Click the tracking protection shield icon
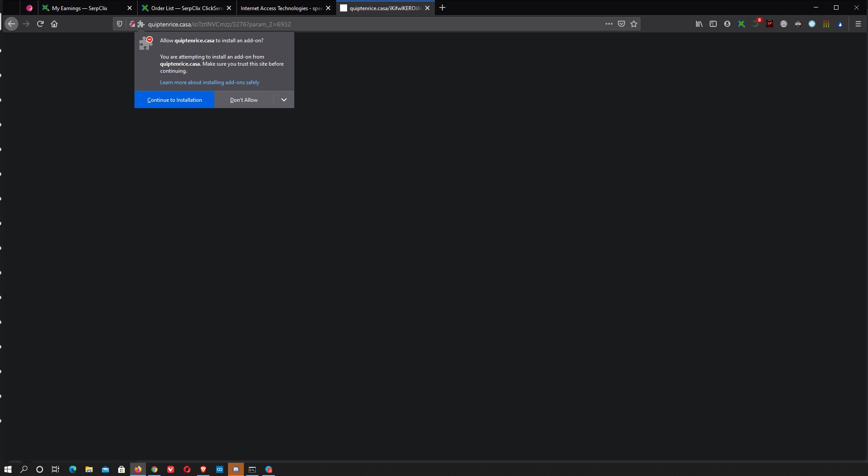This screenshot has width=868, height=476. pyautogui.click(x=120, y=24)
